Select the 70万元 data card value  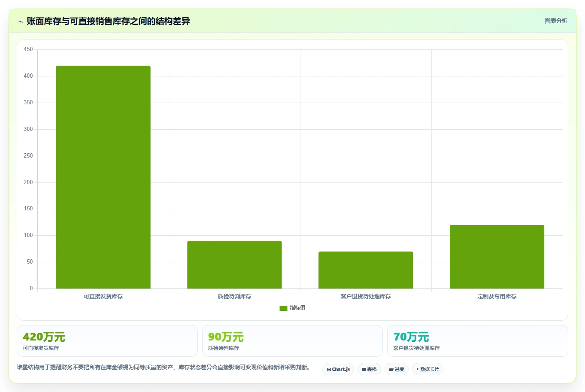(x=411, y=337)
